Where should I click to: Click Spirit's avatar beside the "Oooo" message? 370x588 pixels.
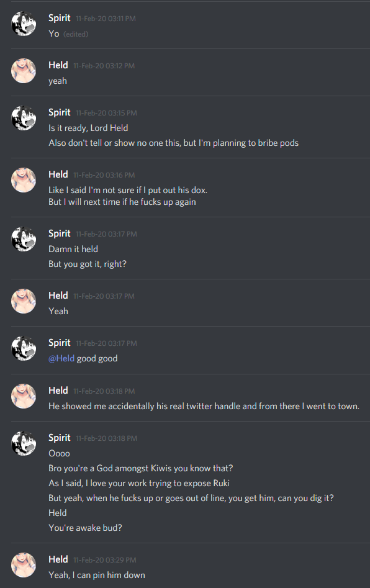coord(24,443)
